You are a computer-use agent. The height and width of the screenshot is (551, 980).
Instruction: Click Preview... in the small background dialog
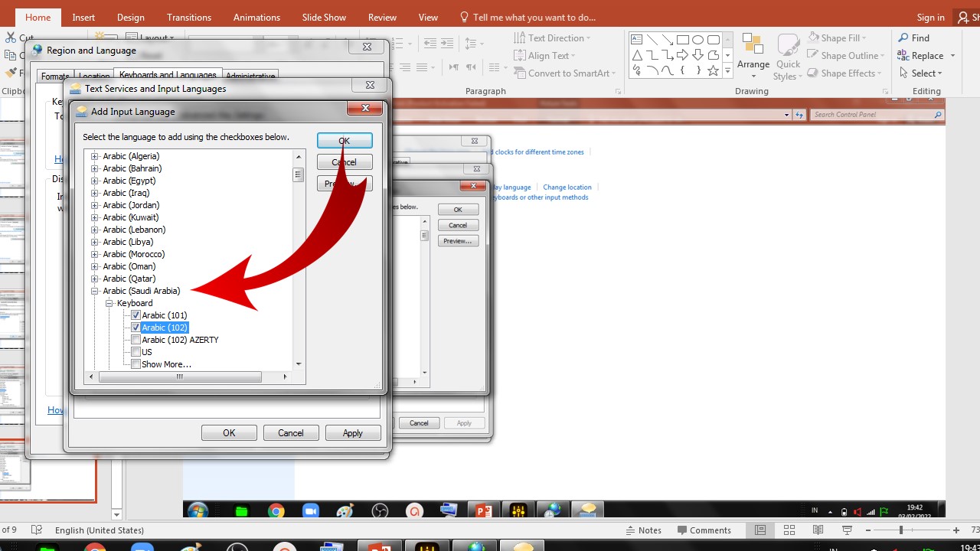[x=458, y=241]
